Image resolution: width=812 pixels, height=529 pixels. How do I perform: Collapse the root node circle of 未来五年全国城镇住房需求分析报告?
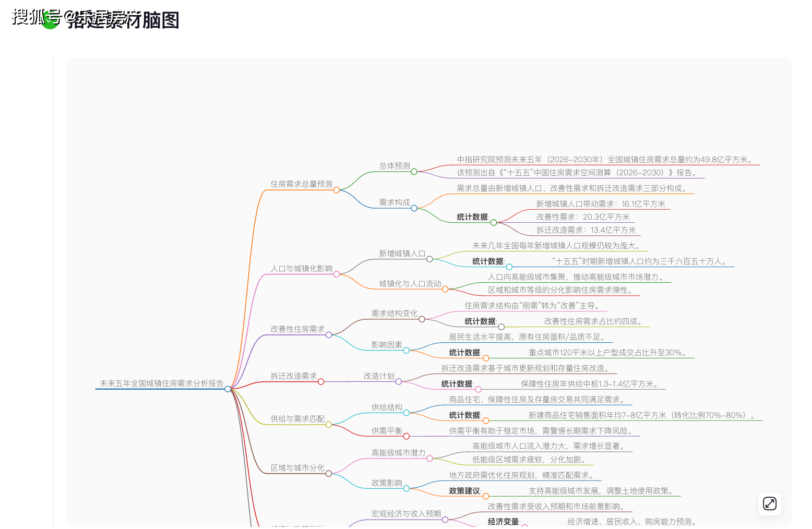tap(228, 389)
